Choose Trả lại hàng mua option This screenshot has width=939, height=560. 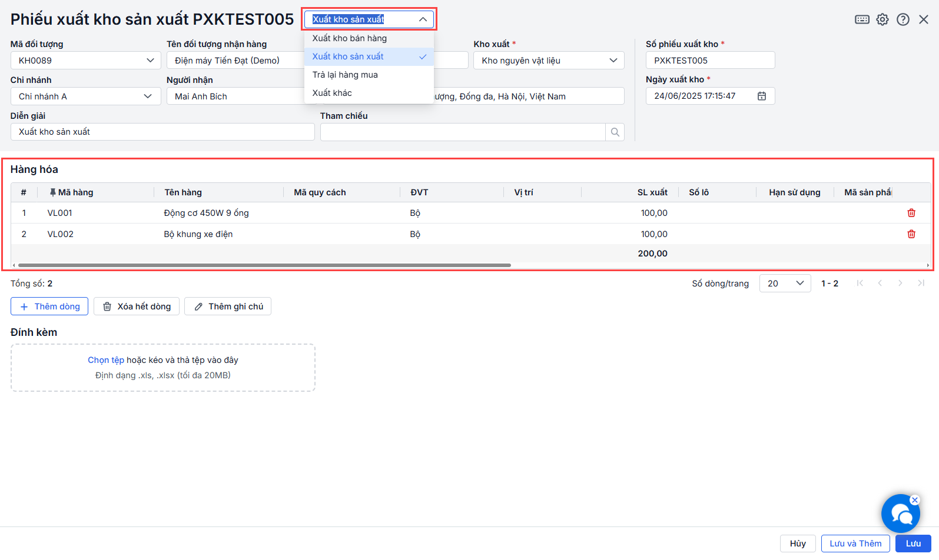pos(345,75)
